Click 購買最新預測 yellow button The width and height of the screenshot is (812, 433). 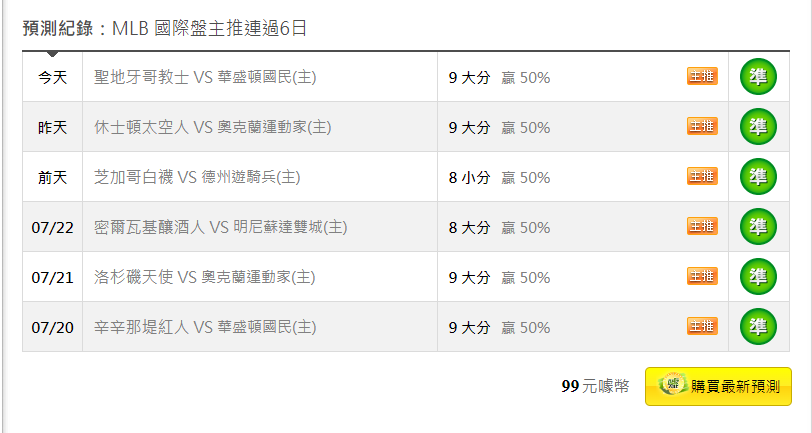[718, 386]
